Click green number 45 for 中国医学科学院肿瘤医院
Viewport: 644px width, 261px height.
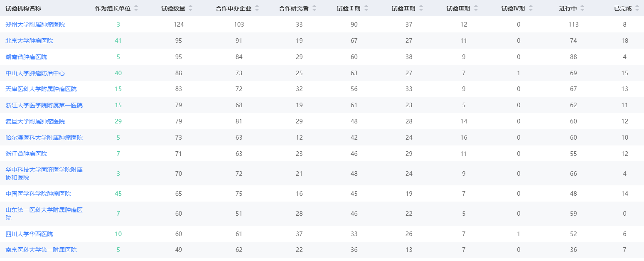pos(118,194)
